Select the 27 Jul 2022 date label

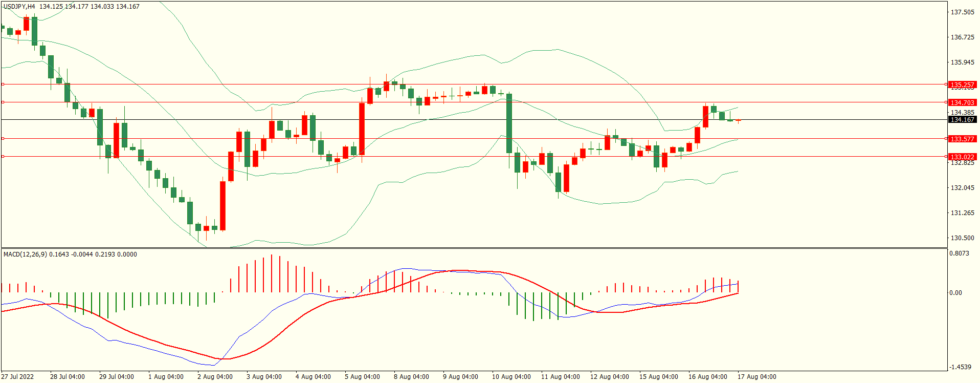point(17,377)
